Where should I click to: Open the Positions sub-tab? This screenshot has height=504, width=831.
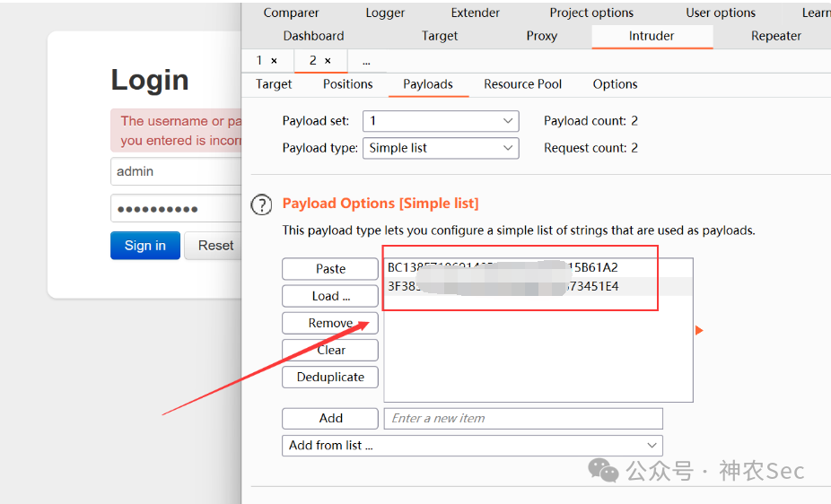tap(347, 84)
